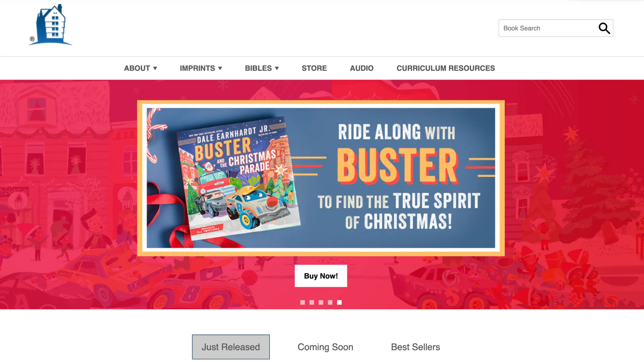Navigate to slide dot two indicator

[311, 302]
